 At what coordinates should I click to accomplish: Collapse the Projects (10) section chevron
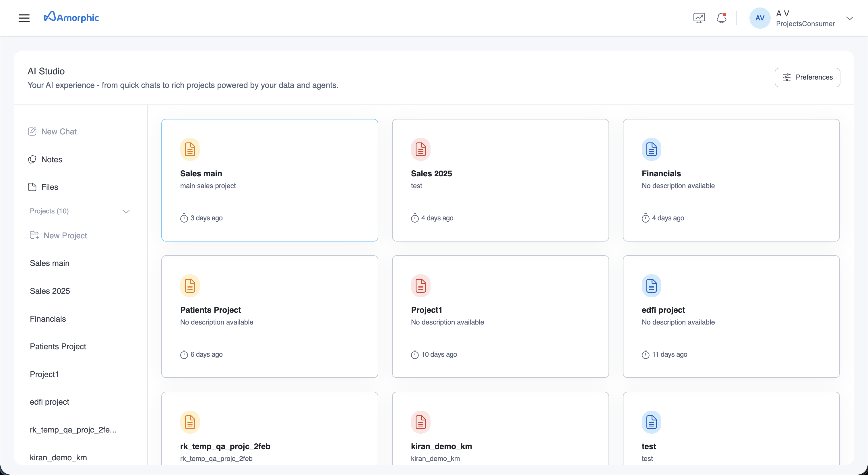pyautogui.click(x=126, y=211)
